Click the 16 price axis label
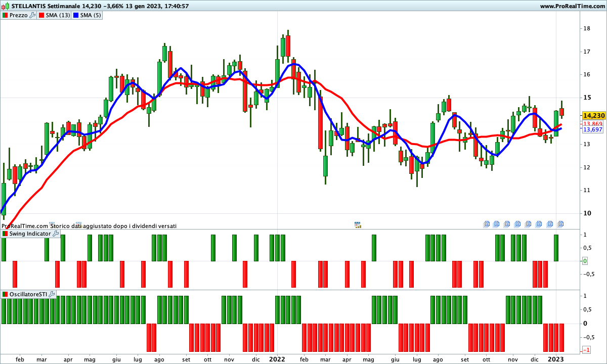 (x=587, y=74)
